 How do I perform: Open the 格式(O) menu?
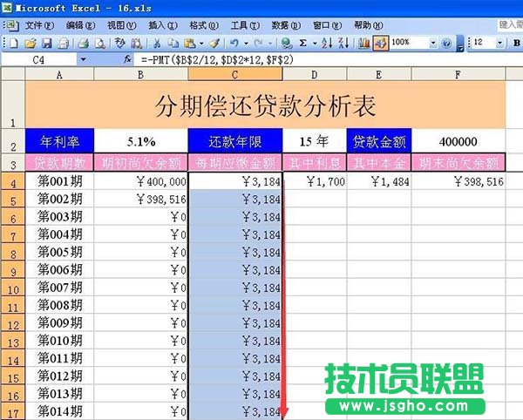click(x=204, y=25)
